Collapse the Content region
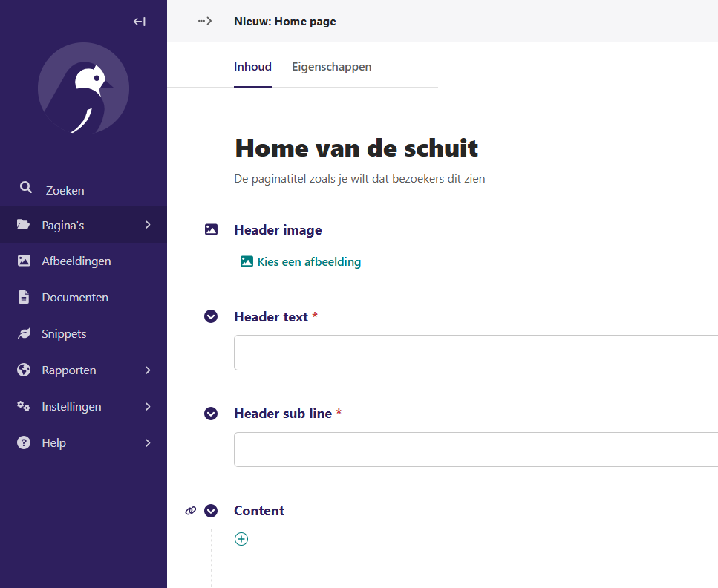 (211, 511)
